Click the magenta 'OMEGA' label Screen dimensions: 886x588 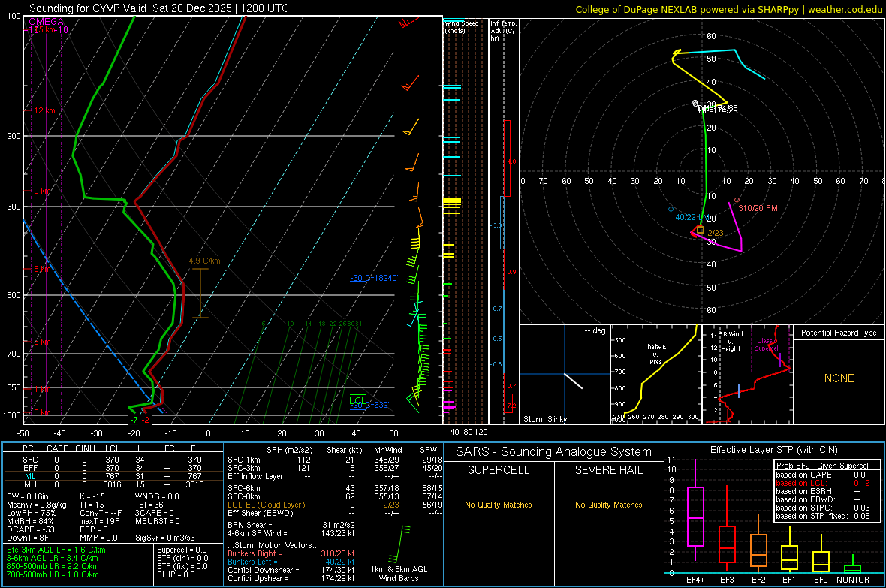(47, 22)
